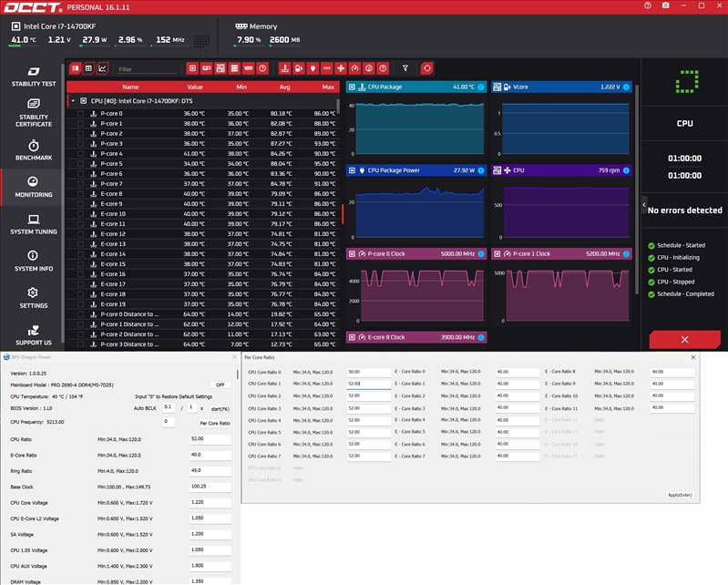The image size is (728, 585).
Task: Filter sensors by storage icon
Action: (234, 68)
